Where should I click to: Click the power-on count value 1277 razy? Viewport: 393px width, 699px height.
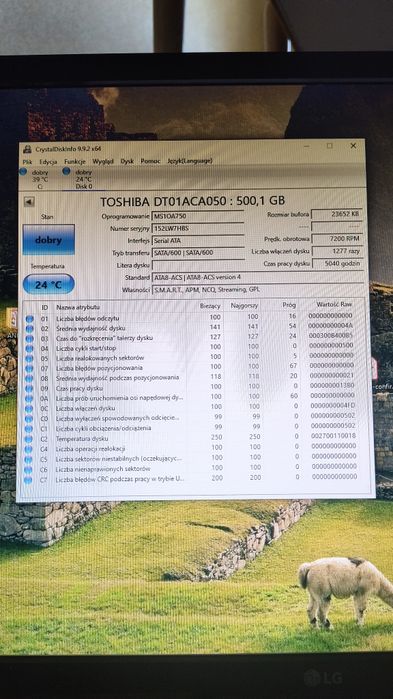point(337,251)
